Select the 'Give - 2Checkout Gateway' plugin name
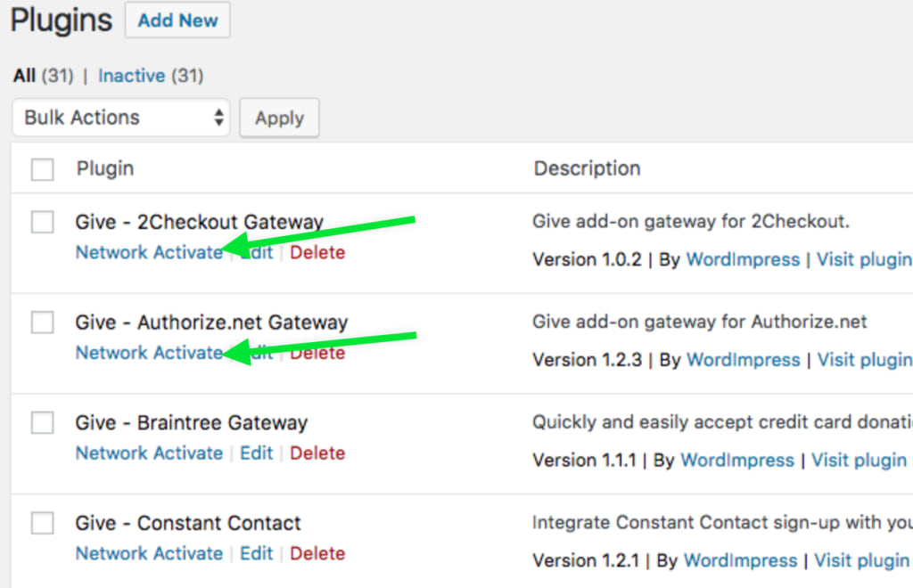Screen dimensions: 913x588 (199, 222)
